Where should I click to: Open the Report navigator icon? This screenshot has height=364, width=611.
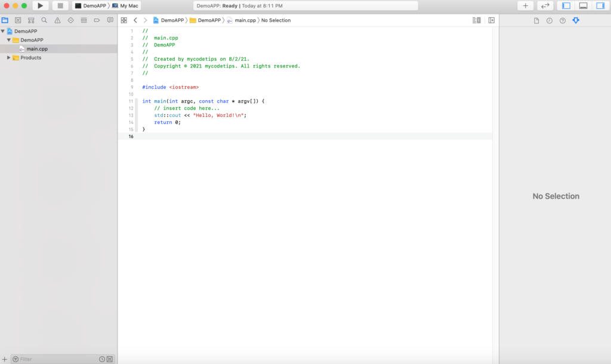tap(110, 20)
